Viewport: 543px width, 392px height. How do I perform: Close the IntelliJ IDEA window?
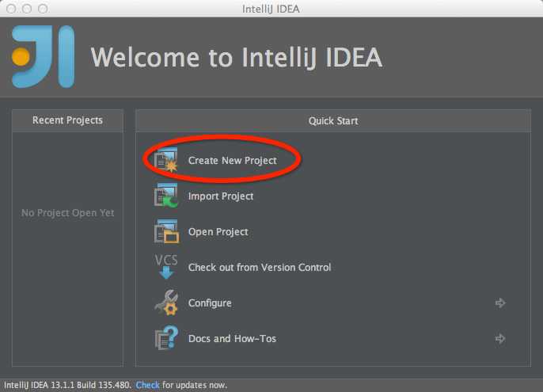10,9
